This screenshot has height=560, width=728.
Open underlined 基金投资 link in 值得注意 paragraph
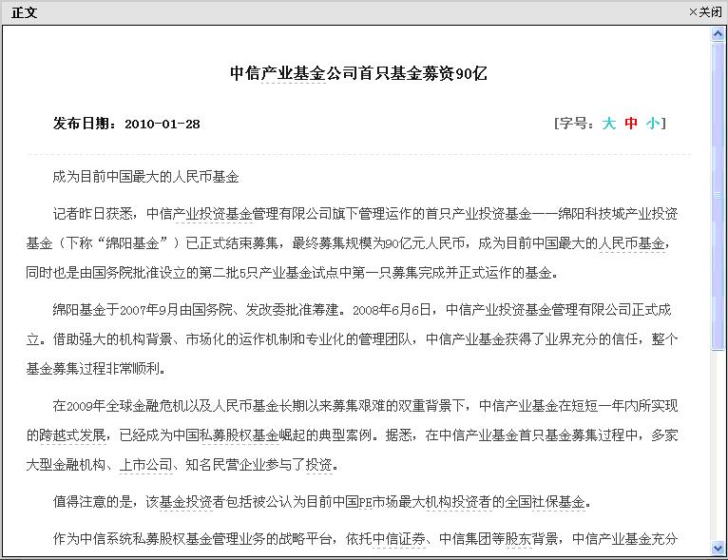click(185, 502)
